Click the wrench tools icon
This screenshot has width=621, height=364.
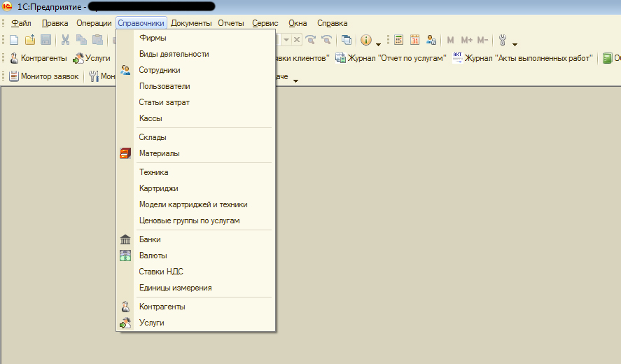tap(502, 41)
